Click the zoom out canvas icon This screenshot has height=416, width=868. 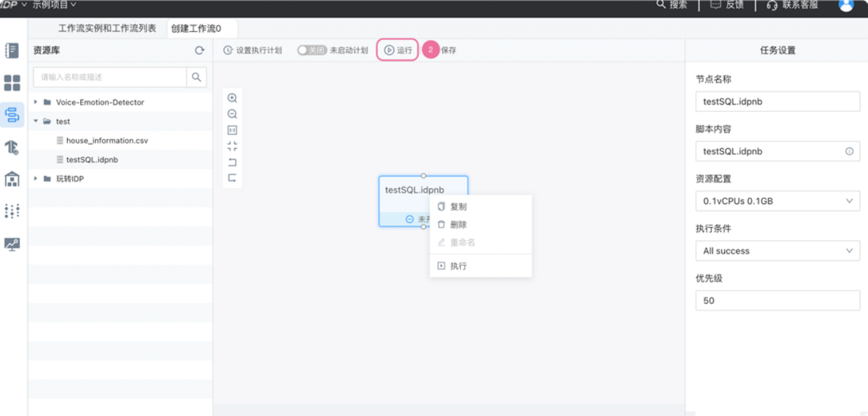click(x=232, y=114)
